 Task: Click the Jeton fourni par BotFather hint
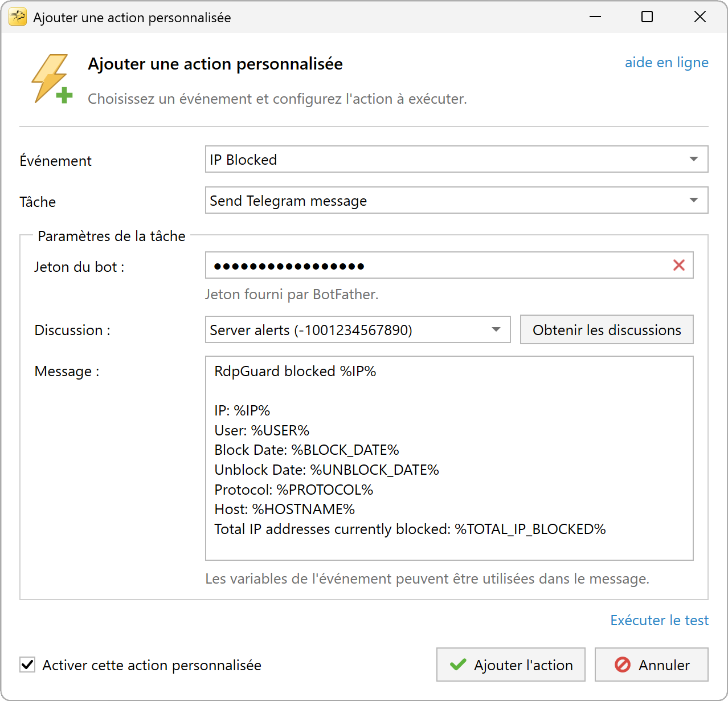[292, 294]
